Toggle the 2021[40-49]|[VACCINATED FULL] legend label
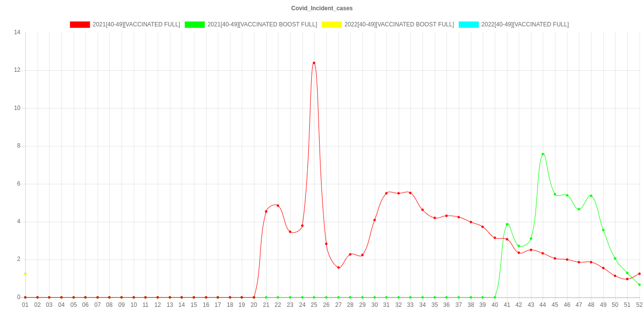The image size is (644, 322). pyautogui.click(x=136, y=24)
